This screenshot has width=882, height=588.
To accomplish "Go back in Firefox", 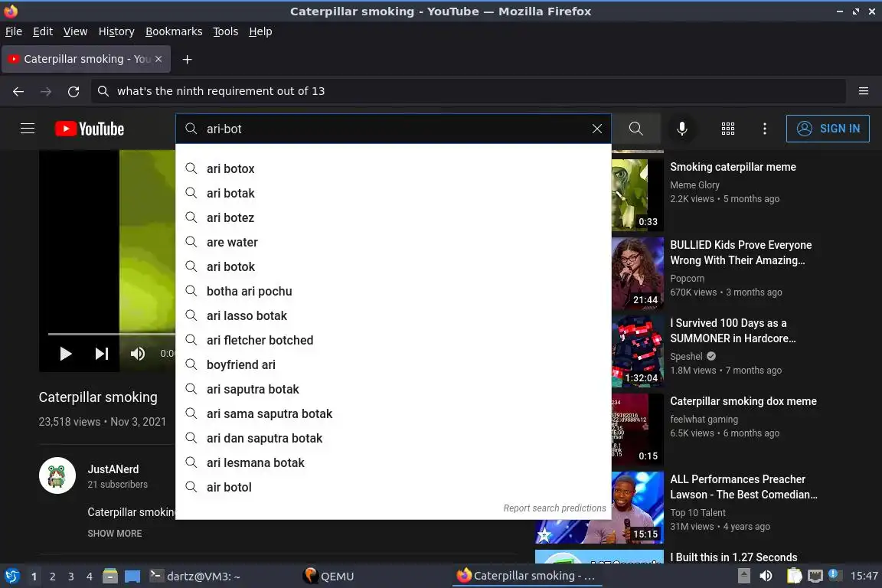I will [18, 91].
